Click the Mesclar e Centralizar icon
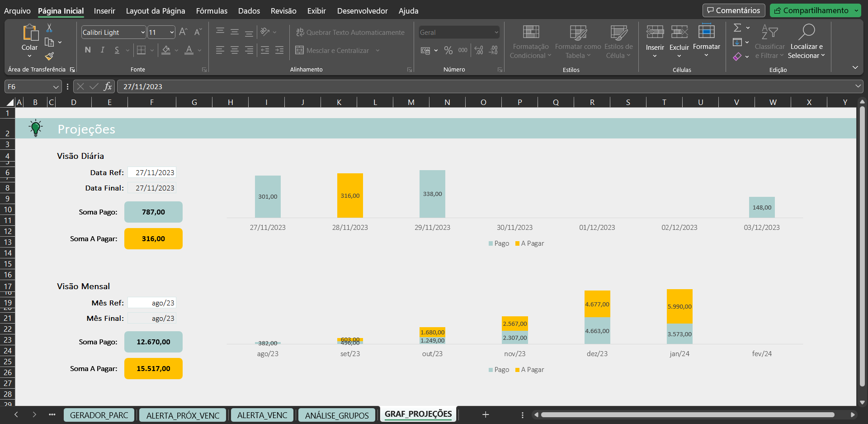 pos(299,50)
